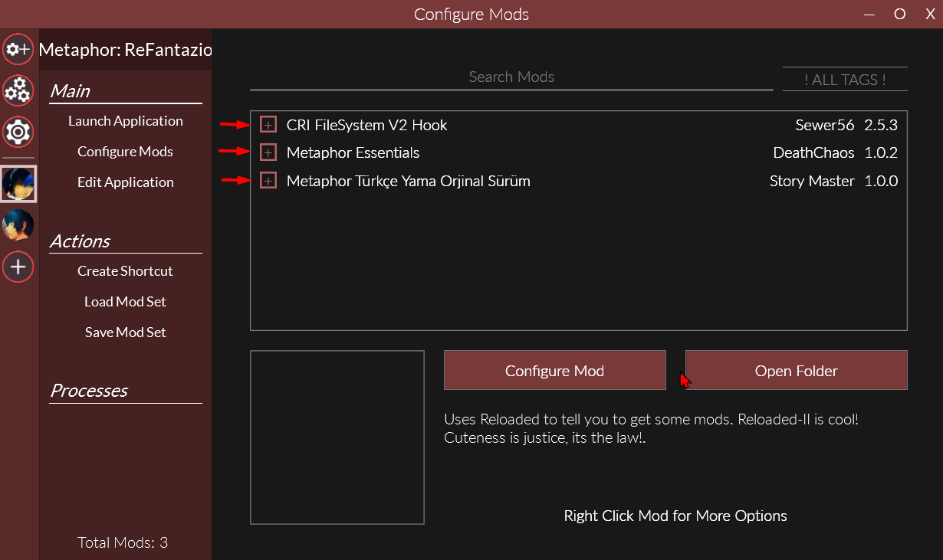The image size is (943, 560).
Task: Open Edit Application in Main menu
Action: pos(126,182)
